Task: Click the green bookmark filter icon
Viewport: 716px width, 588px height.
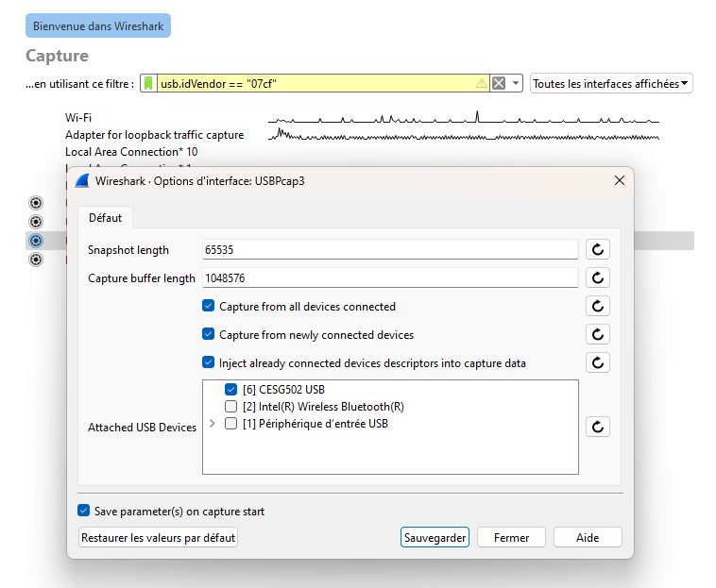Action: pos(149,84)
